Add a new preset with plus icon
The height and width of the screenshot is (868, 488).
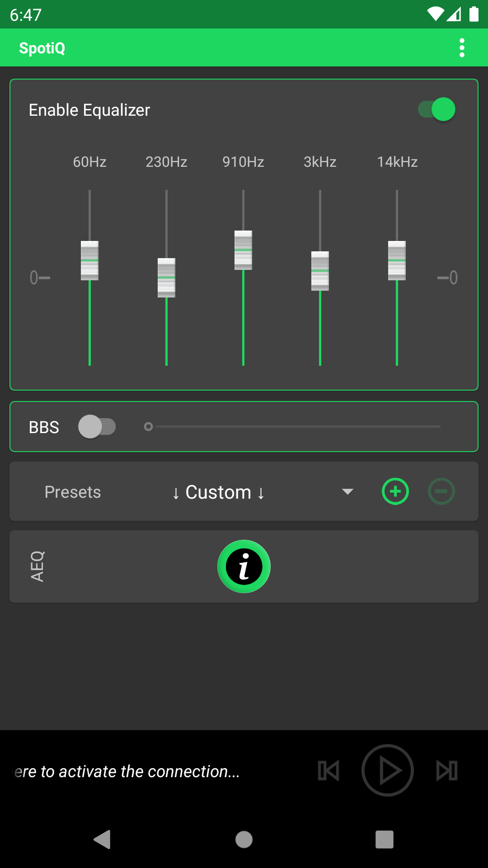tap(395, 491)
